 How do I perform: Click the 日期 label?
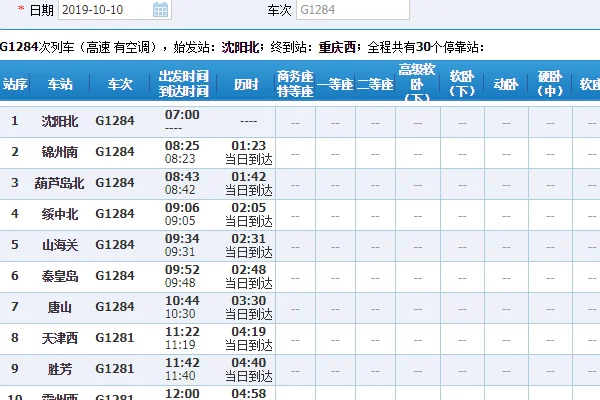tap(41, 10)
